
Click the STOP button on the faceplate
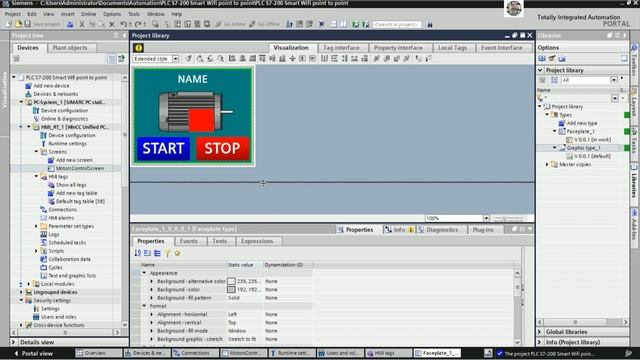click(x=222, y=148)
